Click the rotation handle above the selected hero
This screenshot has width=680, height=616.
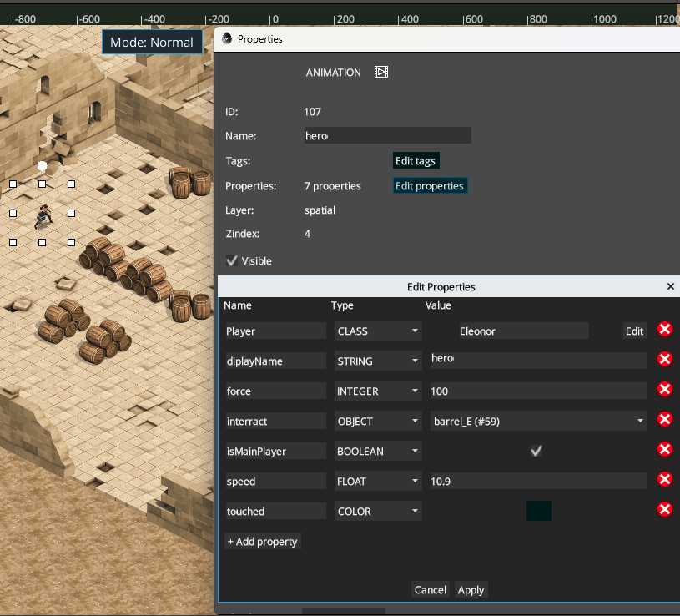tap(42, 166)
